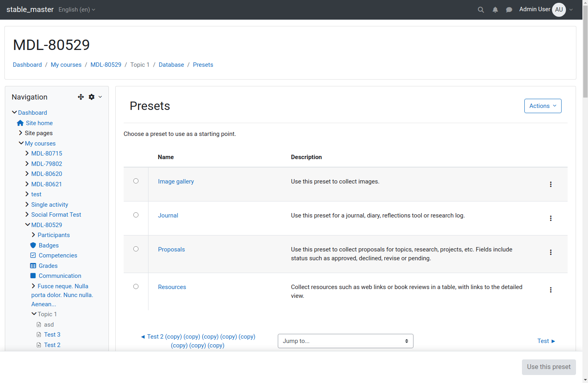Open the search magnifier icon
588x383 pixels.
coord(481,10)
